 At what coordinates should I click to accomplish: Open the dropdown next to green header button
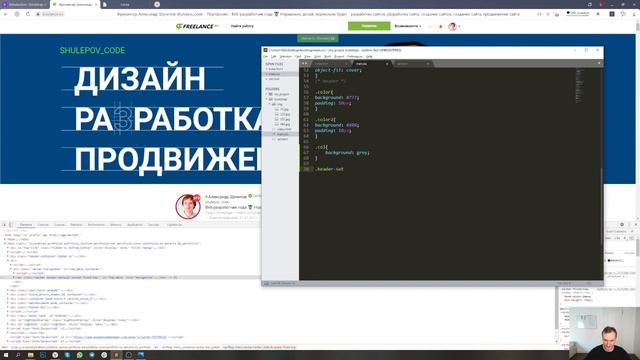[407, 26]
